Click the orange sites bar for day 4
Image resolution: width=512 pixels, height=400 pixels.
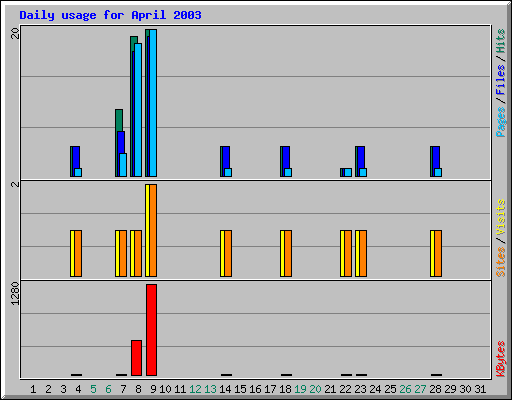[78, 253]
